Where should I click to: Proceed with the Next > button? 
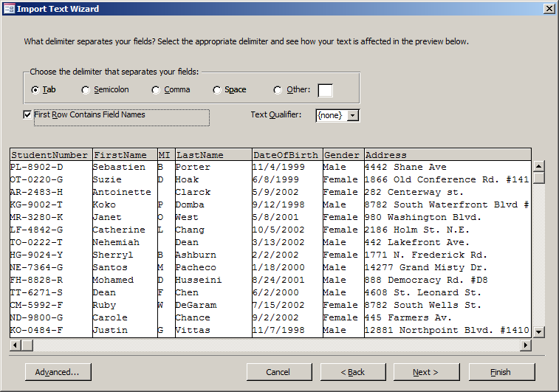pos(426,372)
